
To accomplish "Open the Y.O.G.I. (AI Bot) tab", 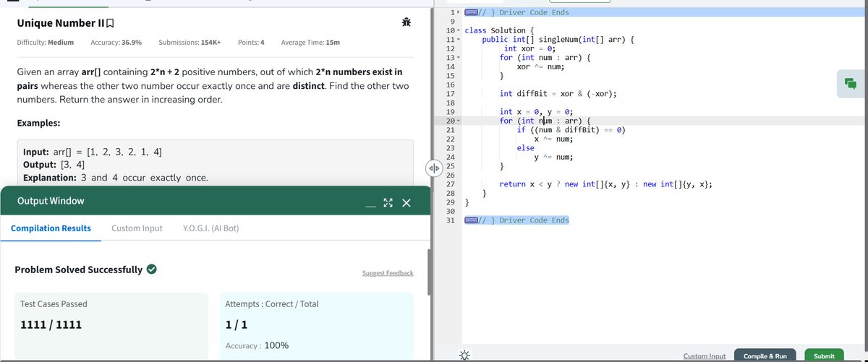I will (x=211, y=228).
